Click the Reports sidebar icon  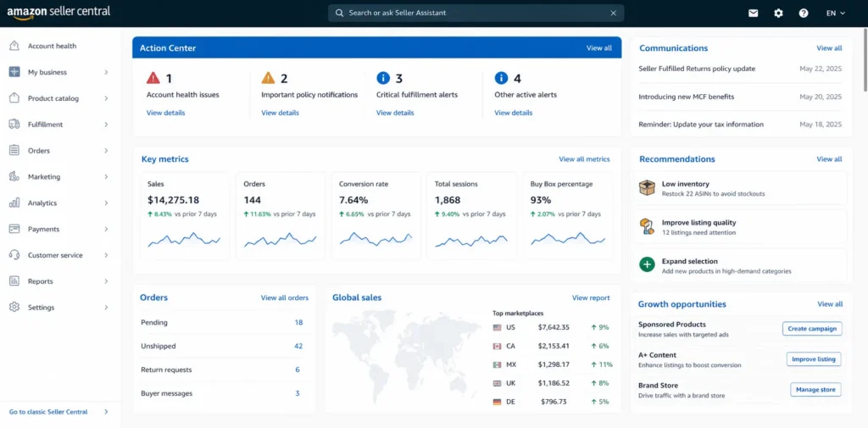point(14,281)
